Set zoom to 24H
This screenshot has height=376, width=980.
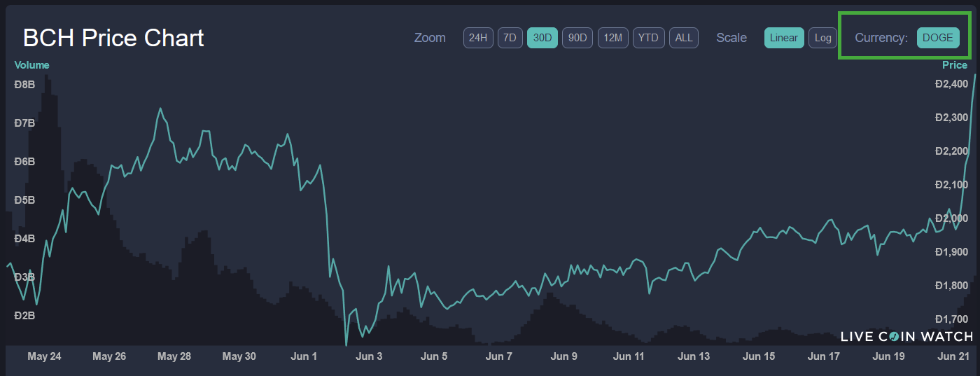tap(478, 38)
